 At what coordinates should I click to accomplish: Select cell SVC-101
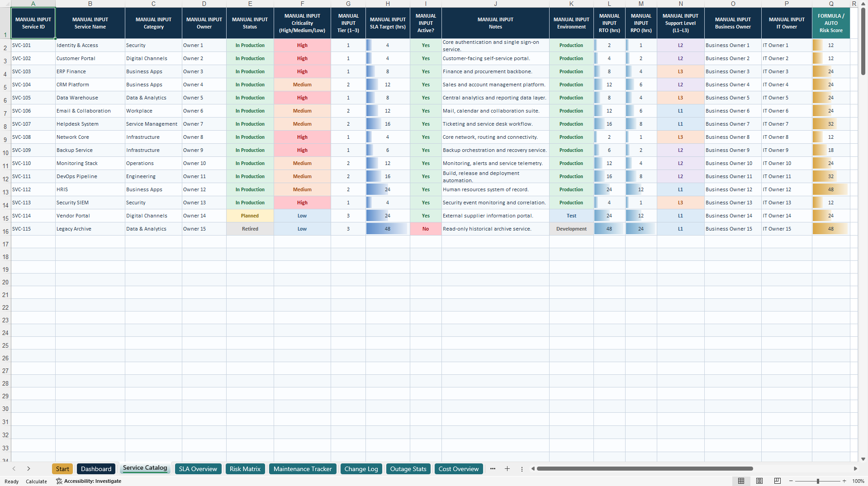[33, 45]
